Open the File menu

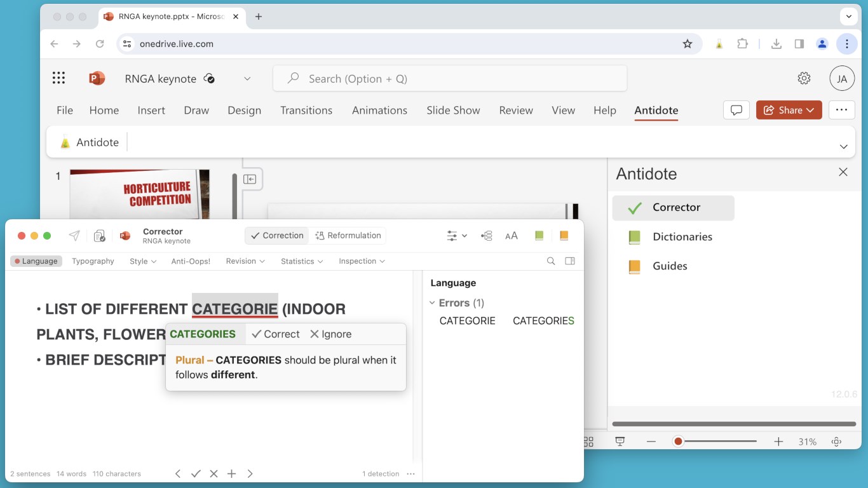point(65,110)
